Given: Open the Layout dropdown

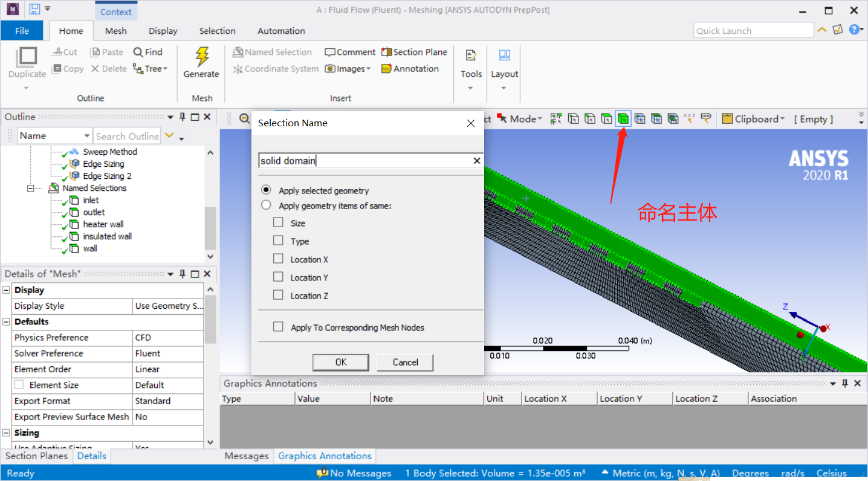Looking at the screenshot, I should [x=504, y=69].
